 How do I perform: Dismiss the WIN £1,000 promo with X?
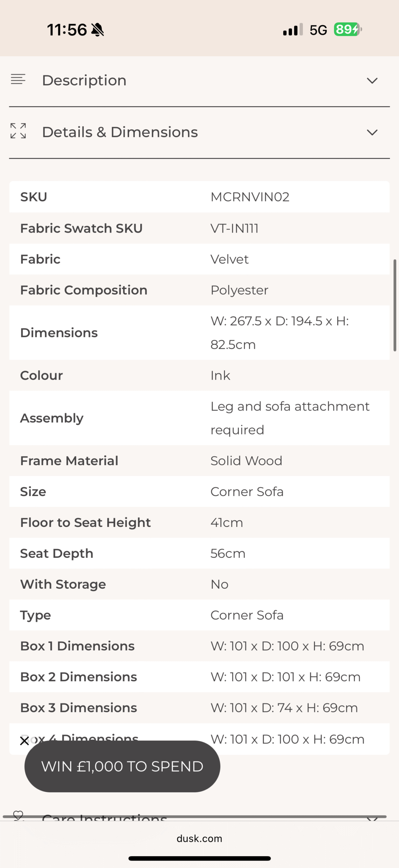pyautogui.click(x=24, y=741)
